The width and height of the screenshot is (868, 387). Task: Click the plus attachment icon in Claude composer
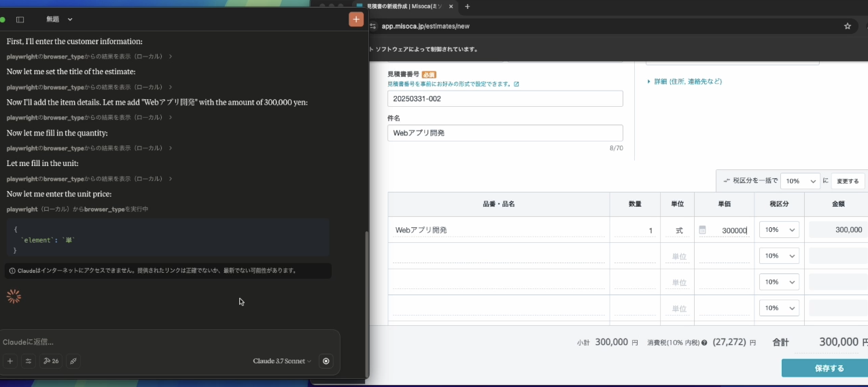pyautogui.click(x=10, y=361)
